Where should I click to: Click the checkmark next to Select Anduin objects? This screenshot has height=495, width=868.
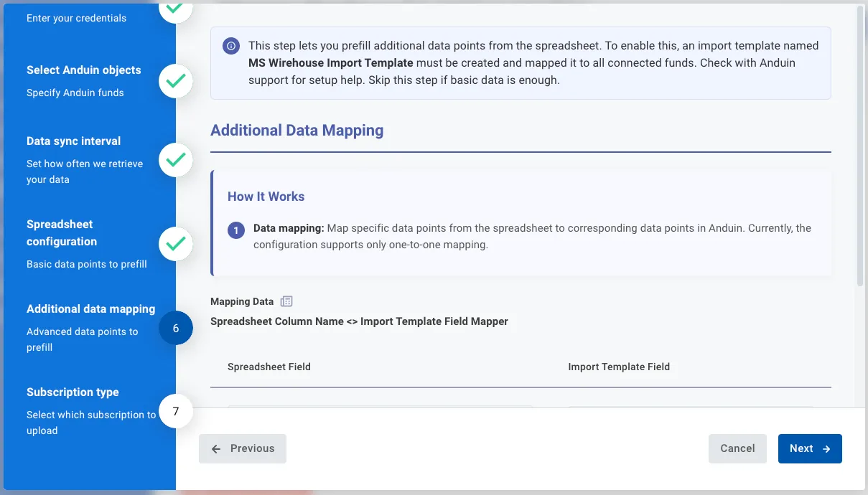point(175,81)
